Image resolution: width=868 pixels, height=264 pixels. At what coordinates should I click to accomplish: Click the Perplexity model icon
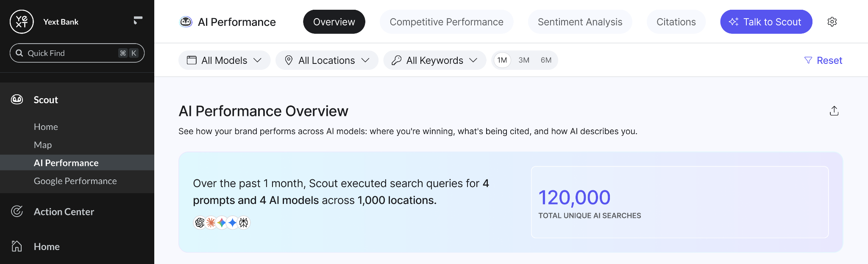point(244,223)
